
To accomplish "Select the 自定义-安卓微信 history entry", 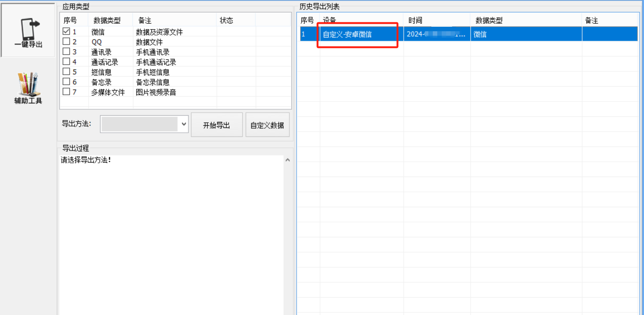I will (x=347, y=35).
